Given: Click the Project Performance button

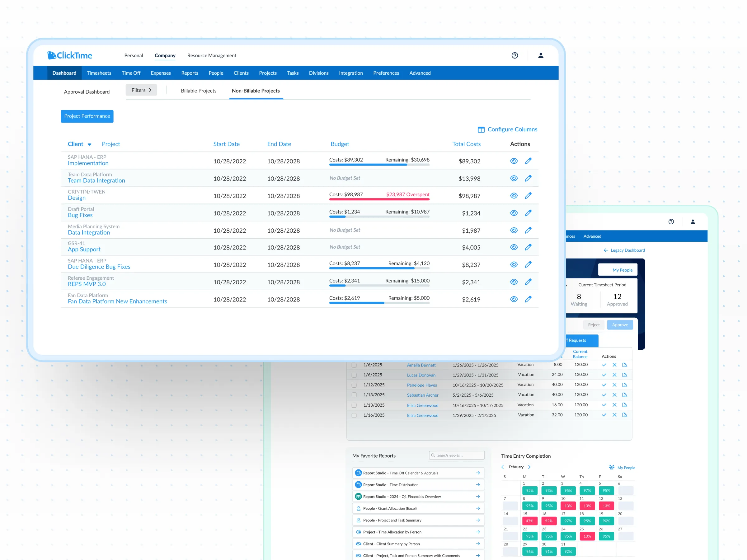Looking at the screenshot, I should pyautogui.click(x=87, y=116).
